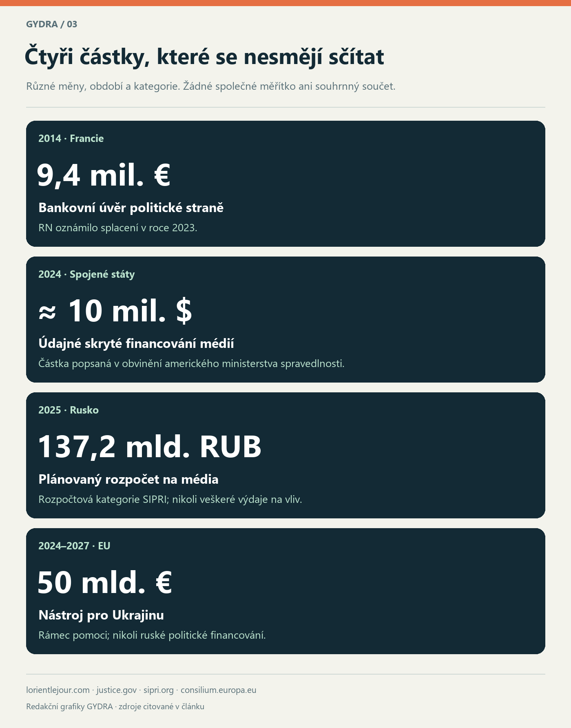Click Plánovaný rozpočet na média heading
The image size is (571, 728).
pyautogui.click(x=128, y=479)
